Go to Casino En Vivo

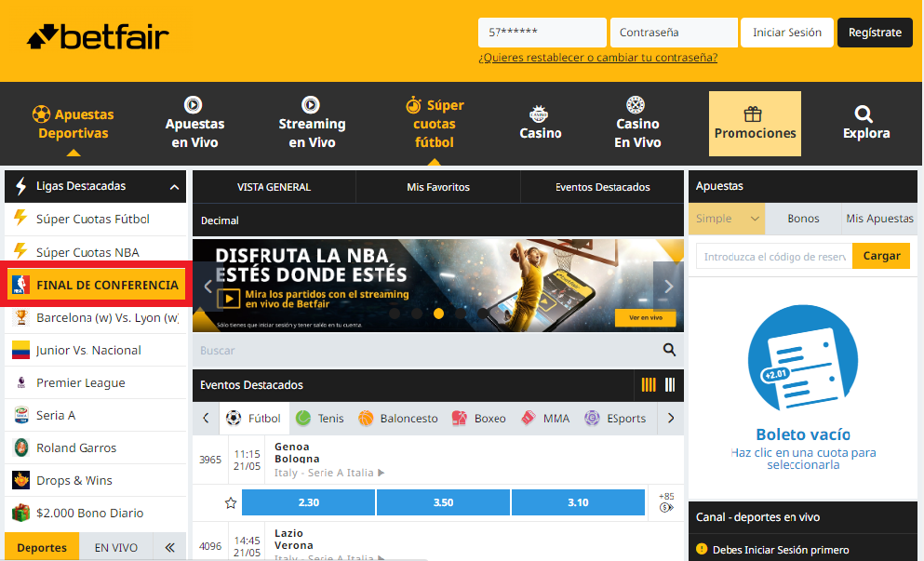point(637,123)
